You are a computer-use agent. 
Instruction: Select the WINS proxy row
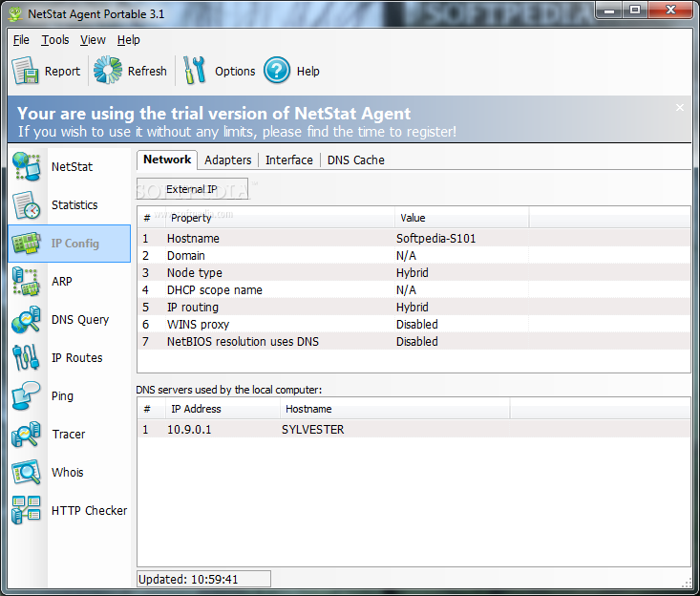414,324
